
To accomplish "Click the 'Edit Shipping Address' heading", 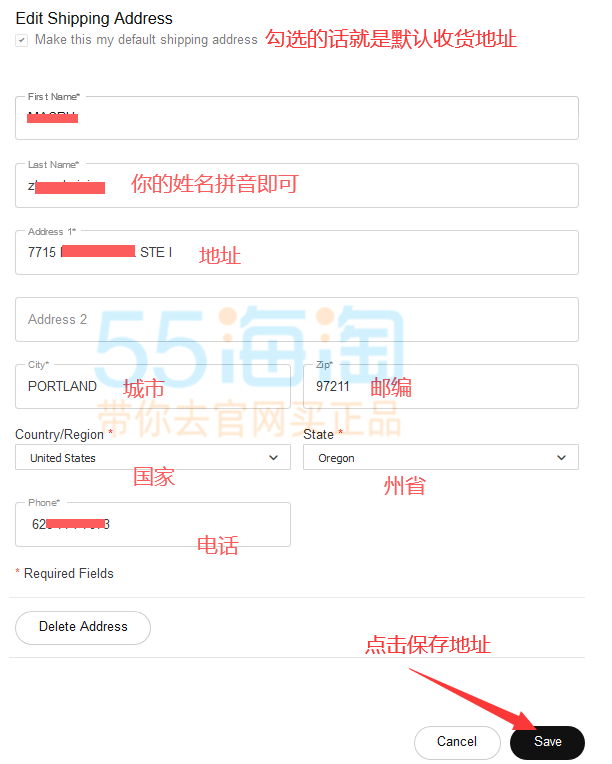I will click(x=94, y=19).
